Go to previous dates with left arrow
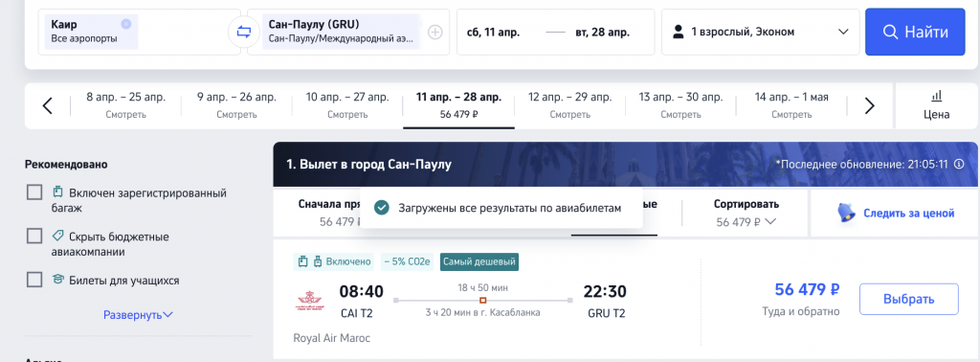The height and width of the screenshot is (362, 980). 48,105
